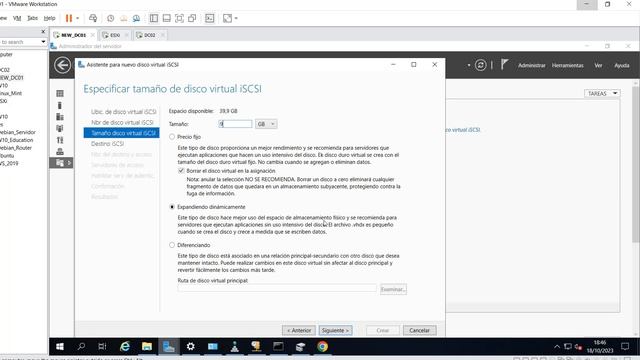Viewport: 640px width, 360px height.
Task: Click Server Manager back arrow button
Action: pyautogui.click(x=62, y=65)
